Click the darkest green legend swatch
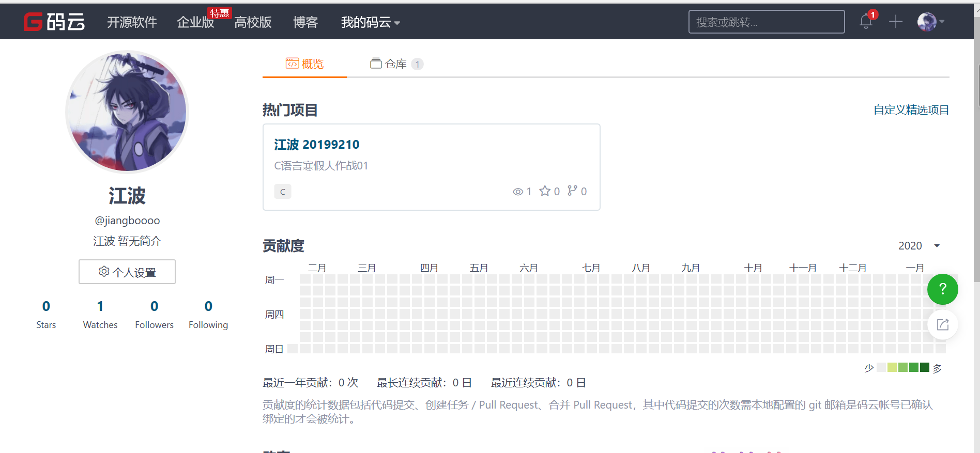 [x=925, y=368]
